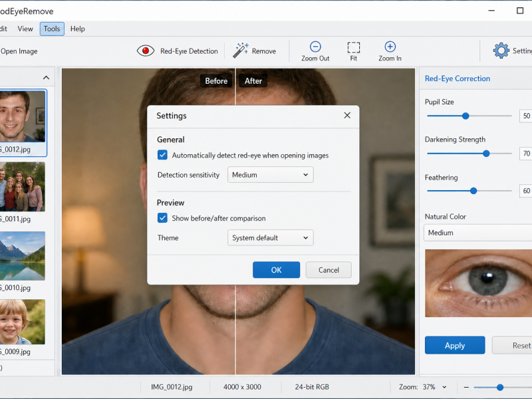Open the Detection sensitivity dropdown
Screen dimensions: 532x399
pyautogui.click(x=271, y=175)
